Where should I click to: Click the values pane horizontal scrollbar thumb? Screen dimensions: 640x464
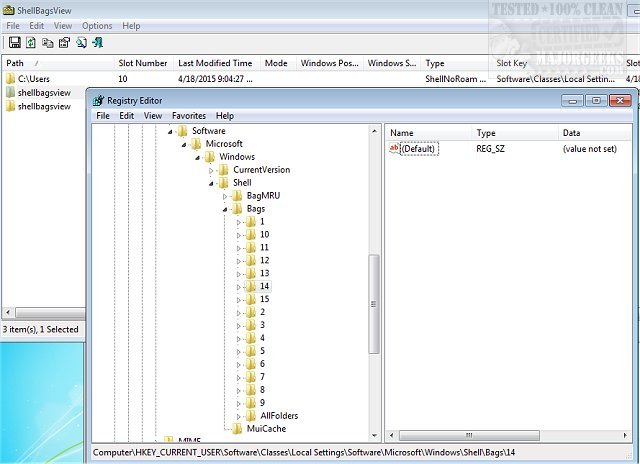pyautogui.click(x=469, y=435)
